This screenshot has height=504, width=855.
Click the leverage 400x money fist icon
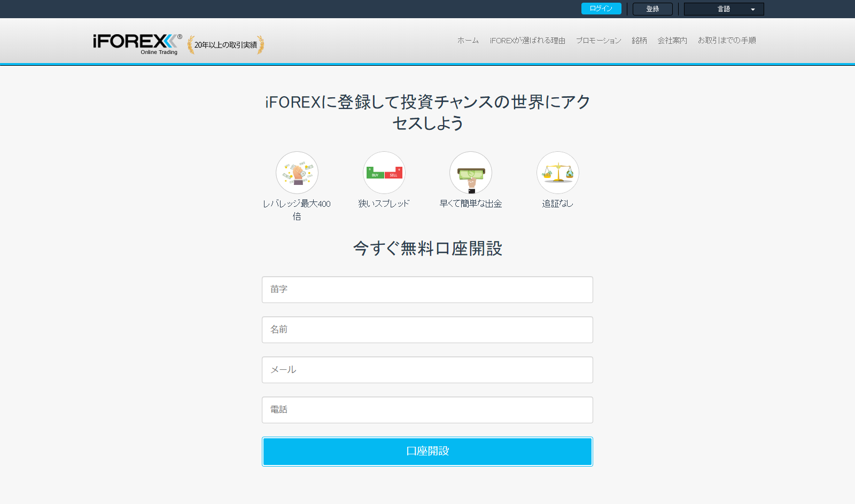[x=297, y=173]
